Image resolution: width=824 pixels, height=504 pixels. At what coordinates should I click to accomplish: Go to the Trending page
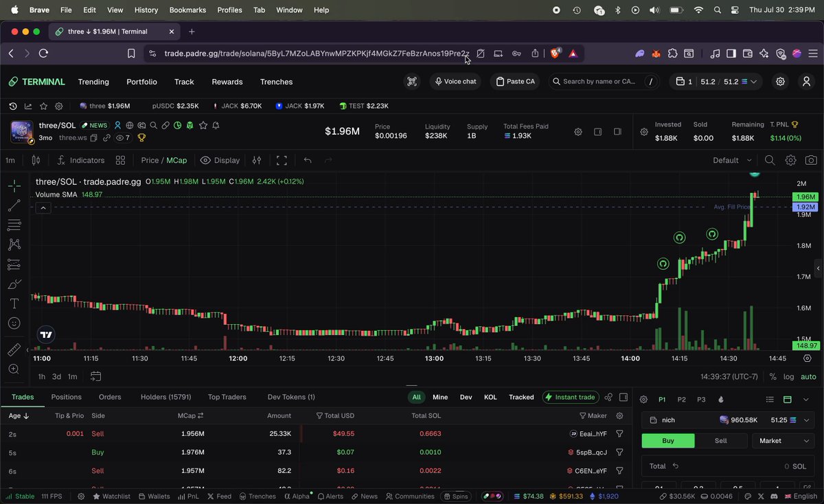pyautogui.click(x=93, y=82)
